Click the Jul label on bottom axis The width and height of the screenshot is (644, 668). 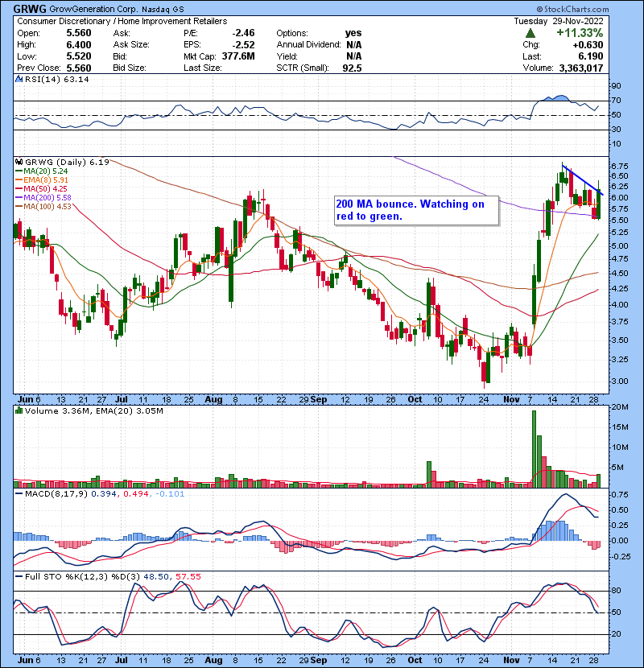[x=122, y=660]
